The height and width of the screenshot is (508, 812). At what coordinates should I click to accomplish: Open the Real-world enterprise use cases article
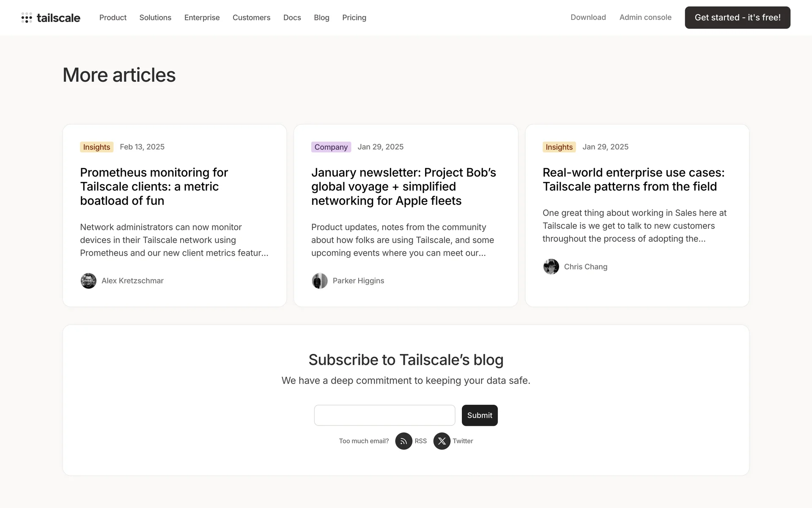coord(633,179)
